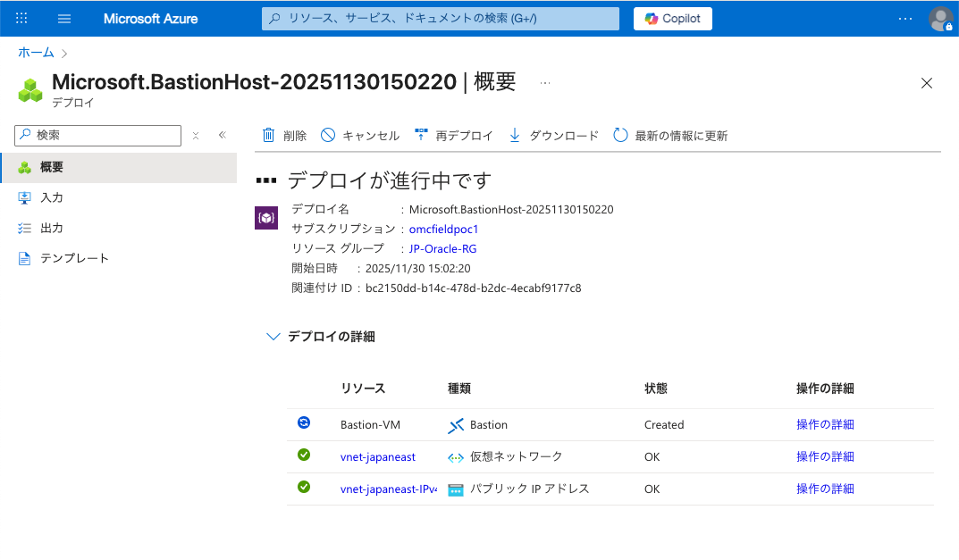Open the vnet-japaneast-IPv4 resource link
959x560 pixels.
click(389, 489)
